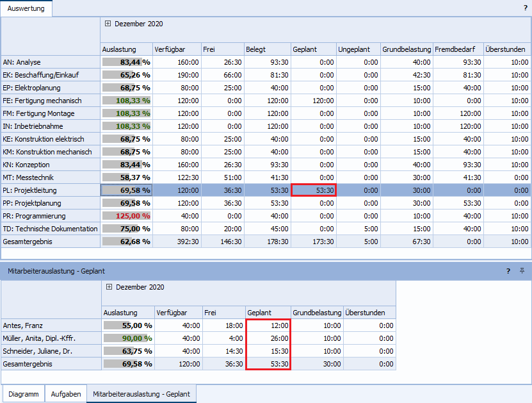This screenshot has width=532, height=403.
Task: Open the Aufgaben tab
Action: (x=66, y=394)
